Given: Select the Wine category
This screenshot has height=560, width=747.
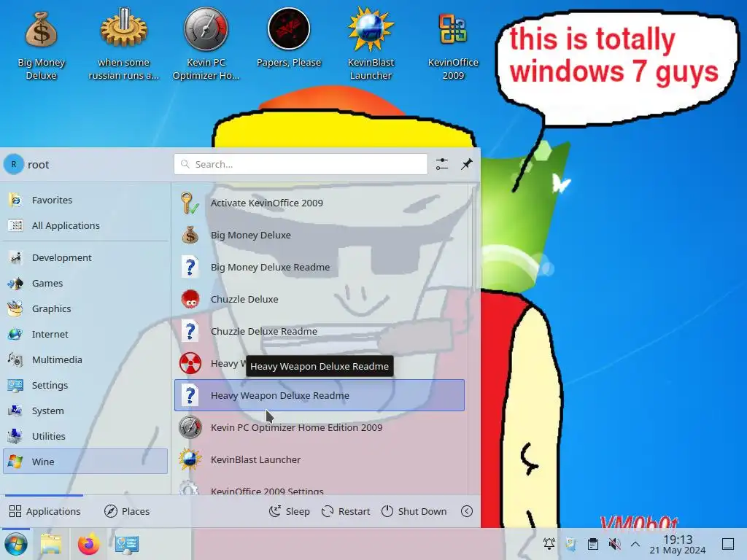Looking at the screenshot, I should pos(85,462).
